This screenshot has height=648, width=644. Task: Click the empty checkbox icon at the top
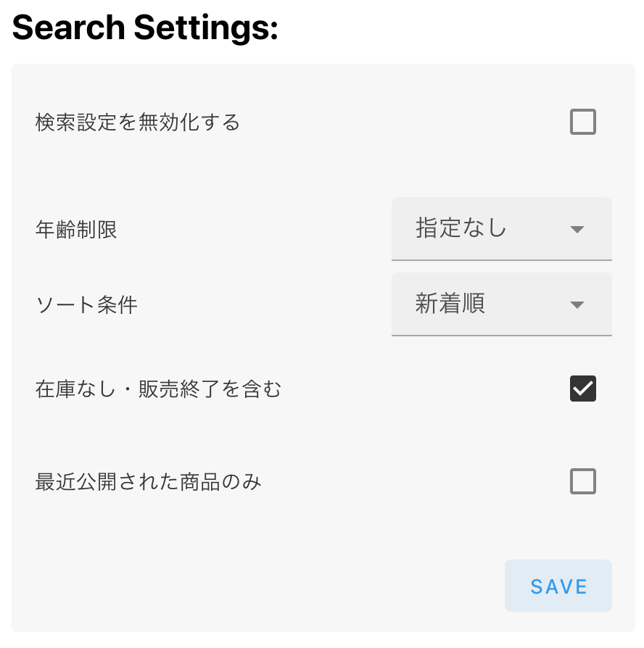point(582,122)
